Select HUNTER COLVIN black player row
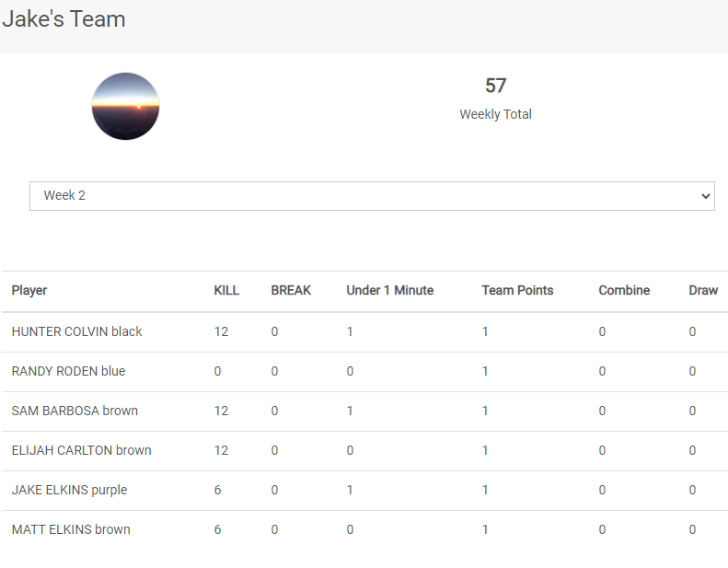Image resolution: width=728 pixels, height=568 pixels. point(77,331)
